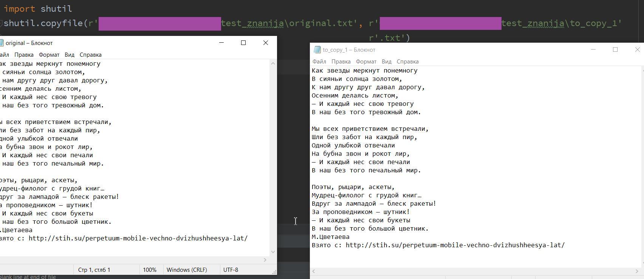Click 'Поэты, рыцари, аскеты,' in to_copy_1

coord(353,187)
